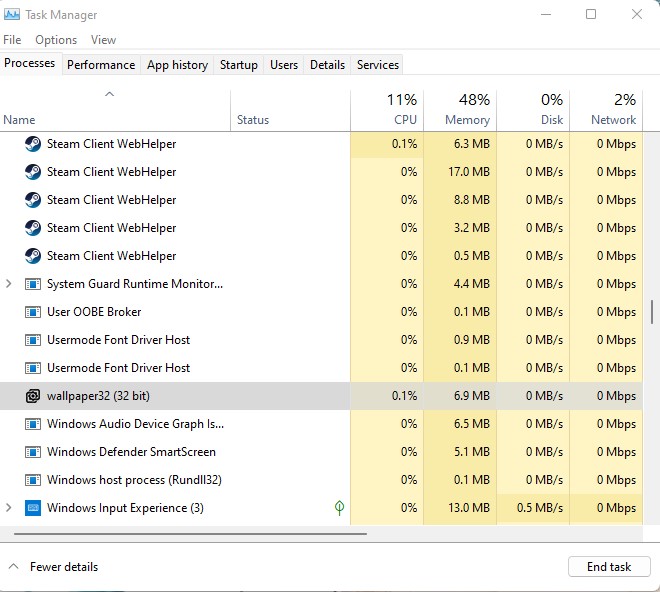This screenshot has width=660, height=592.
Task: Click the End task button
Action: [x=608, y=567]
